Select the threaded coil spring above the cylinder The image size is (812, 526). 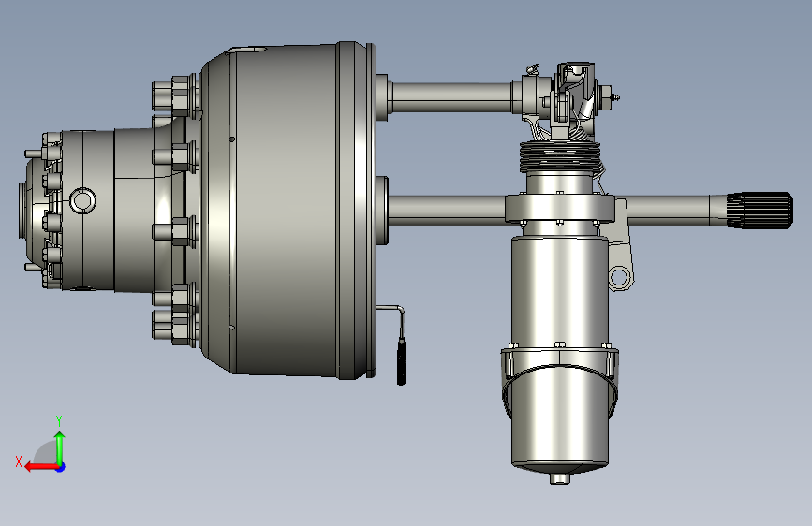(560, 155)
